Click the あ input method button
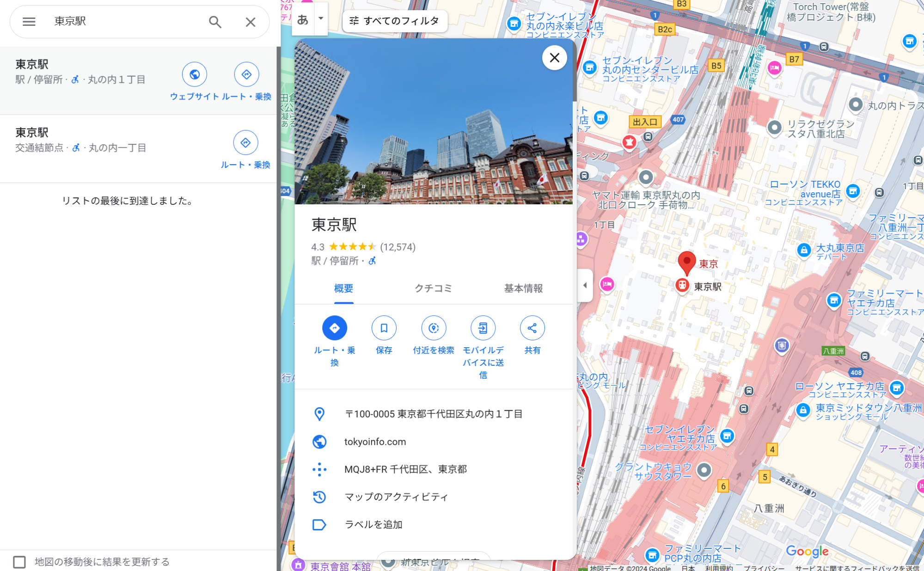The width and height of the screenshot is (924, 571). click(x=303, y=19)
